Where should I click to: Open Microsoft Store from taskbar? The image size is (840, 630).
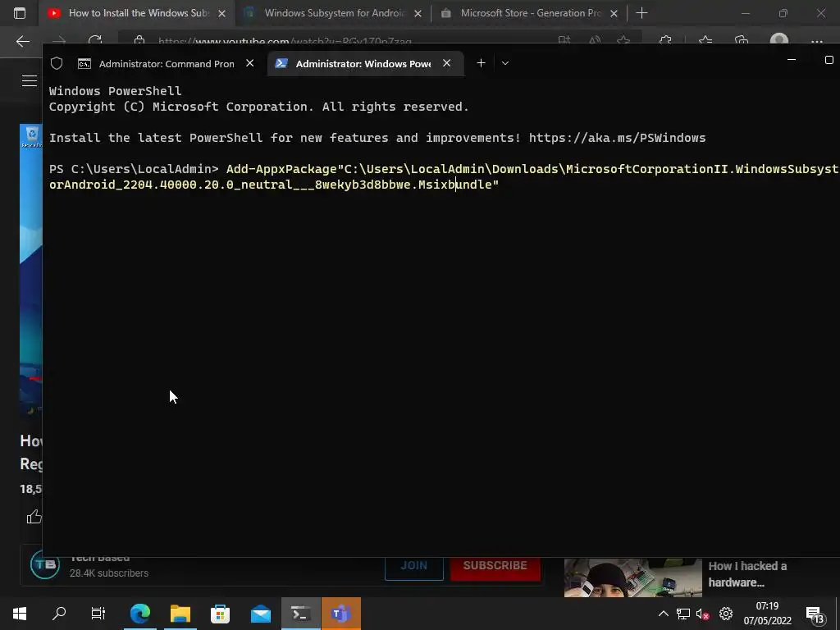pos(220,614)
